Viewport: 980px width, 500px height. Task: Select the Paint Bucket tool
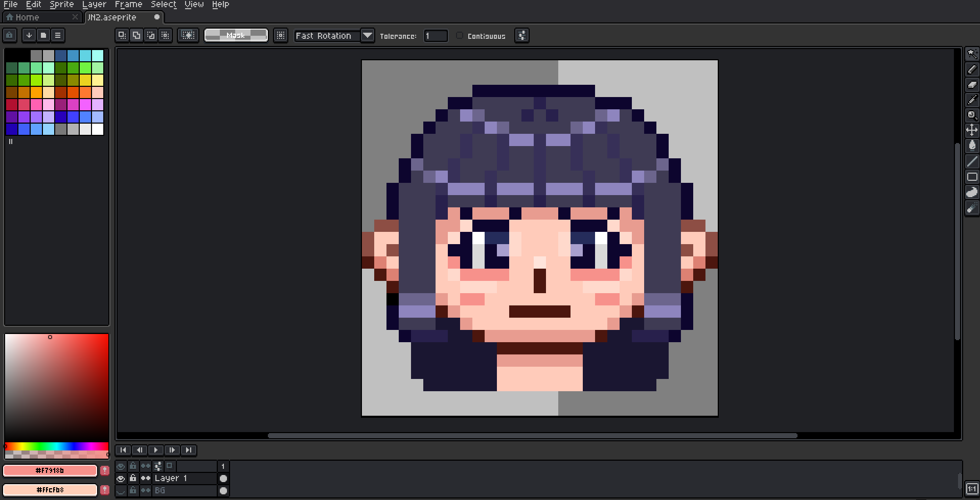click(972, 146)
